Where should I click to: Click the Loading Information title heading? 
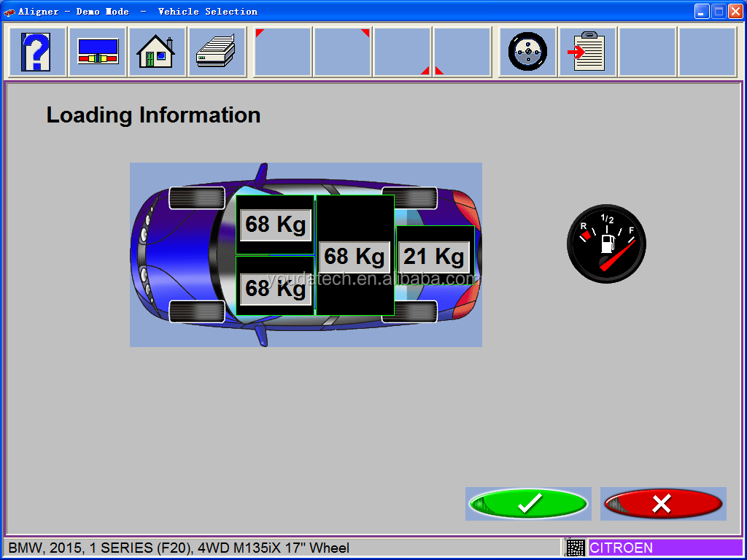coord(153,115)
